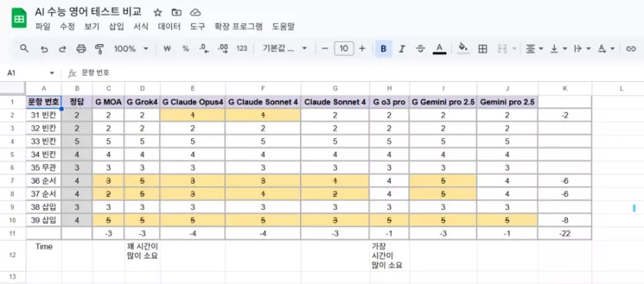Toggle italic formatting button

click(402, 49)
